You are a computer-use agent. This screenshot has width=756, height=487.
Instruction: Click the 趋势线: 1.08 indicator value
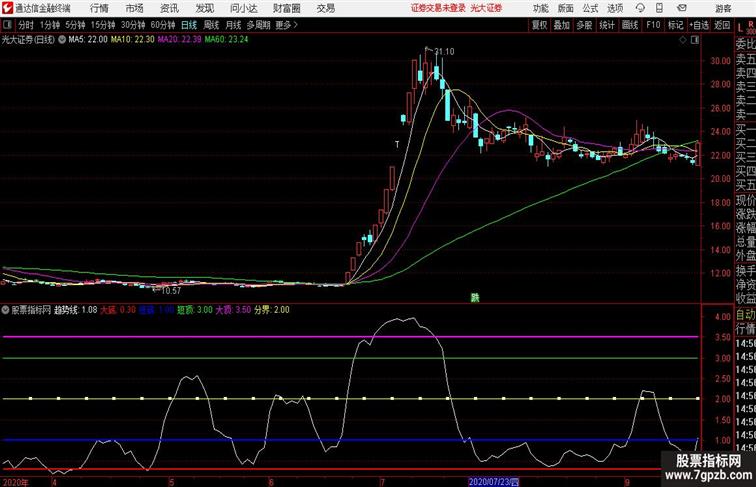76,310
